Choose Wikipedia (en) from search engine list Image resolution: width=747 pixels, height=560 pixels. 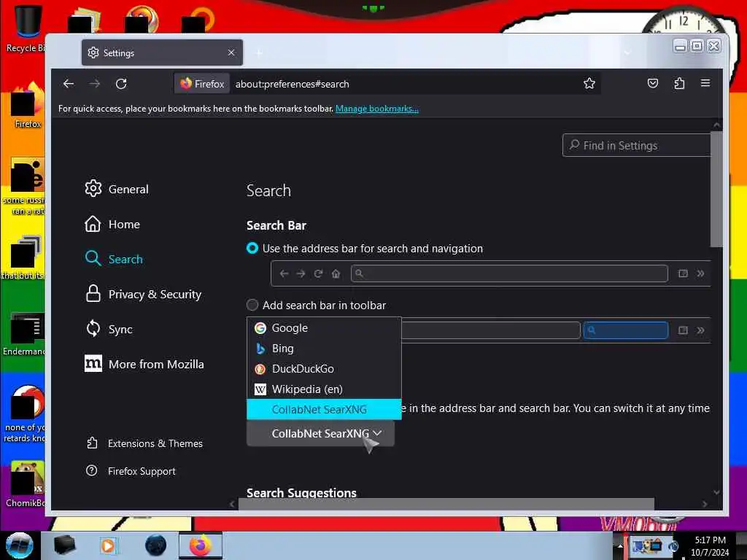[324, 389]
